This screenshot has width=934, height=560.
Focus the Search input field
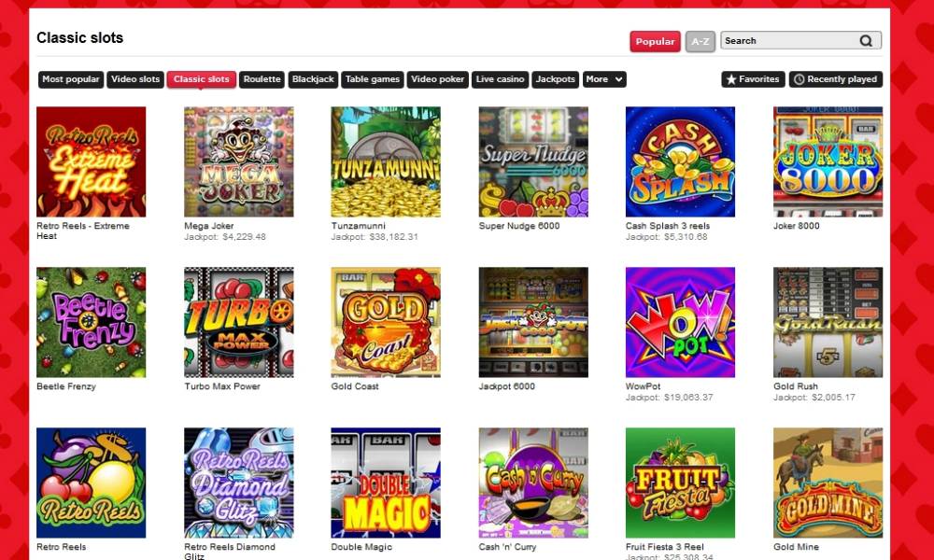point(789,41)
